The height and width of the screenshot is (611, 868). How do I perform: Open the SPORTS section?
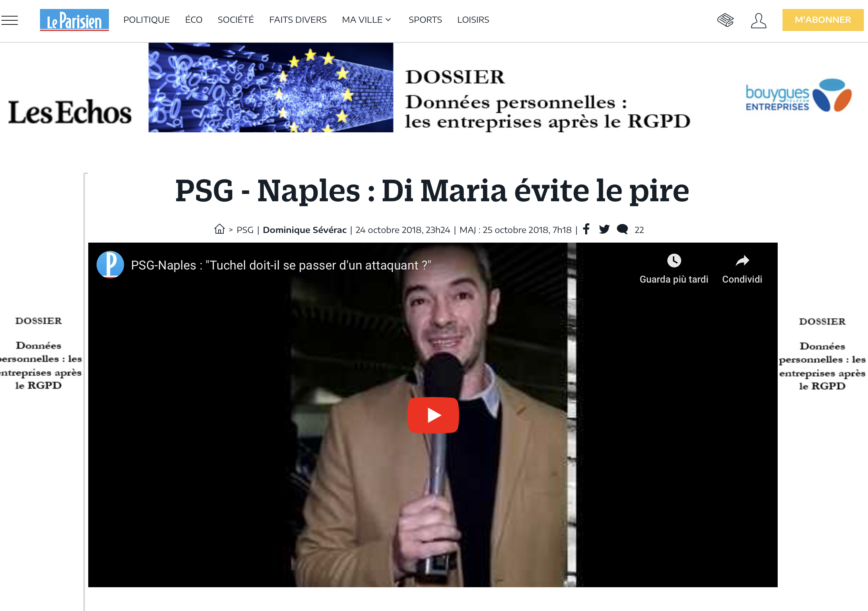click(425, 20)
